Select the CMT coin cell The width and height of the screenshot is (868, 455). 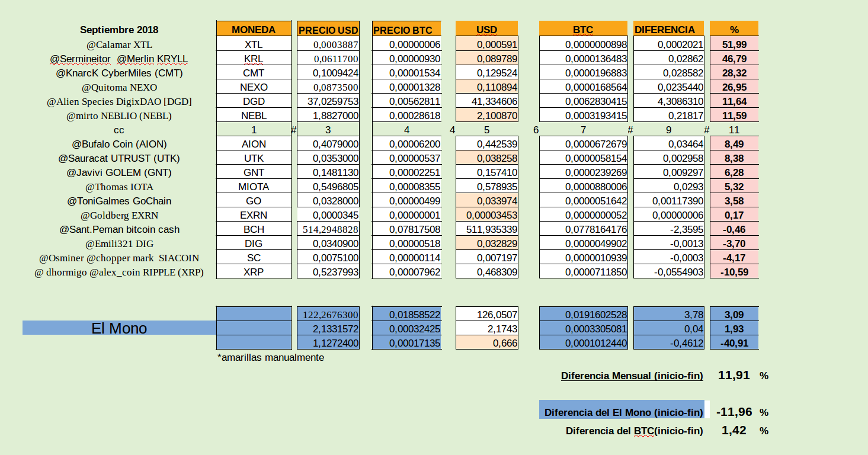(254, 73)
